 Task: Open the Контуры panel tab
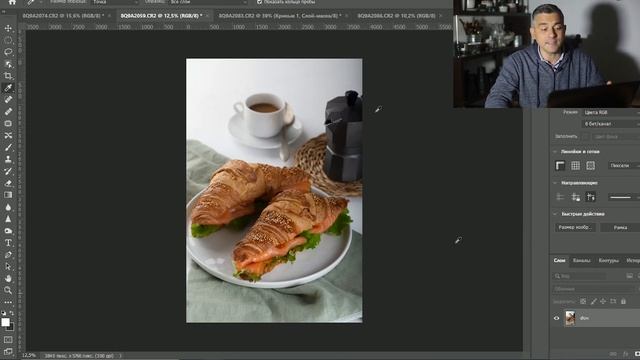608,260
